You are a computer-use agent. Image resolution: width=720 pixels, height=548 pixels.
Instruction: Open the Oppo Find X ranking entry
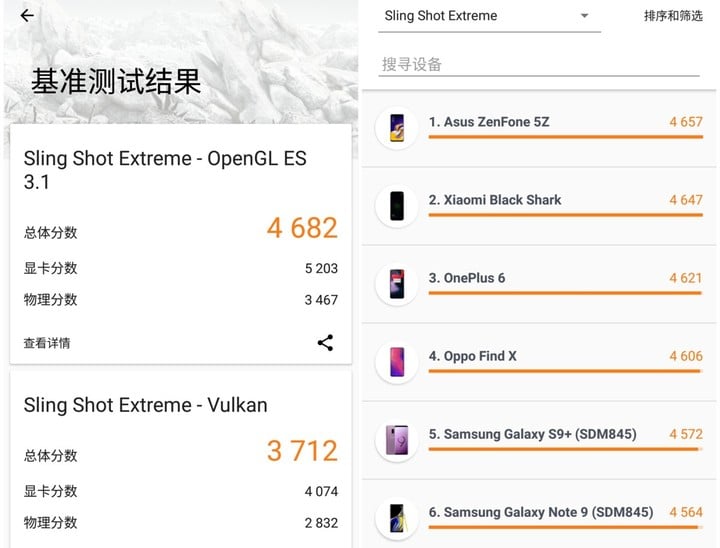pyautogui.click(x=539, y=362)
